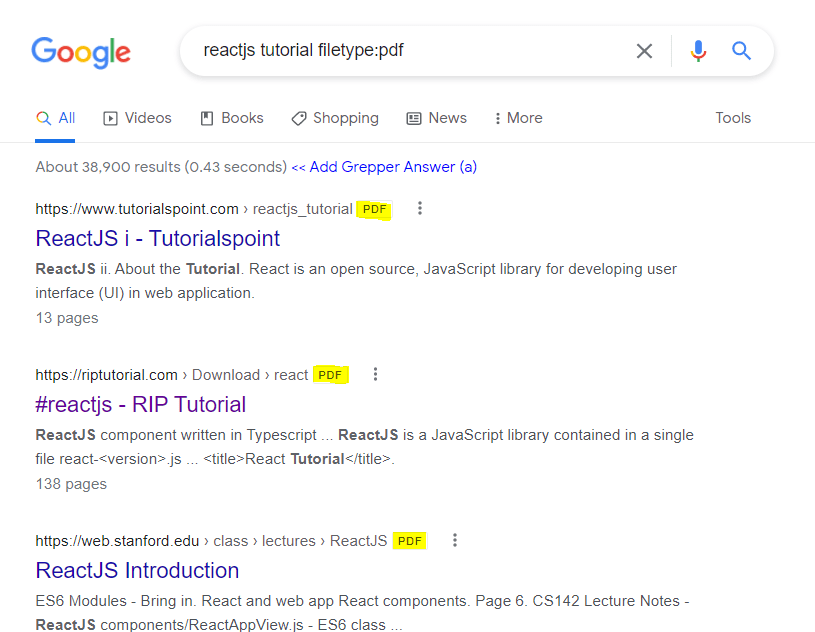Switch to the Videos tab
The image size is (815, 632).
137,118
